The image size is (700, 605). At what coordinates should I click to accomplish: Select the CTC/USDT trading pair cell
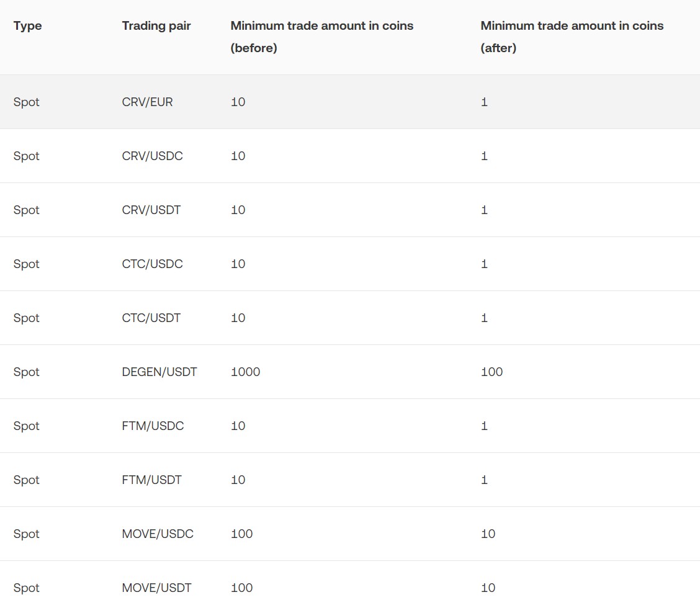[151, 318]
